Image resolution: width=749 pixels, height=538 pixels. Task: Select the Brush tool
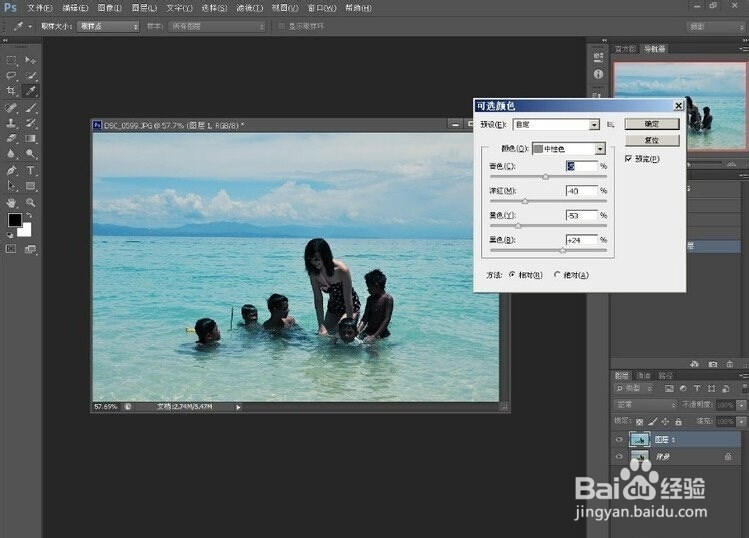tap(31, 108)
